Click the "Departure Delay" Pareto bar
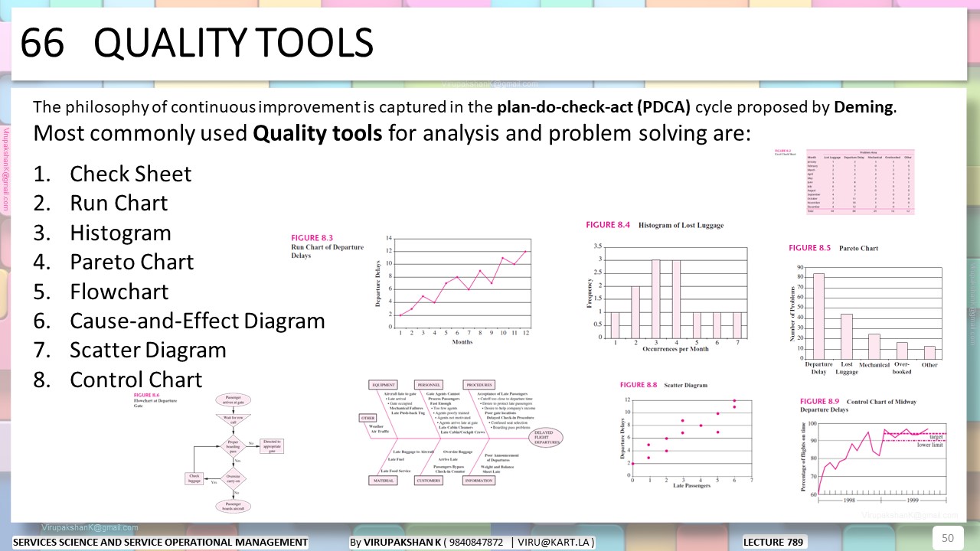Image resolution: width=980 pixels, height=551 pixels. [818, 315]
